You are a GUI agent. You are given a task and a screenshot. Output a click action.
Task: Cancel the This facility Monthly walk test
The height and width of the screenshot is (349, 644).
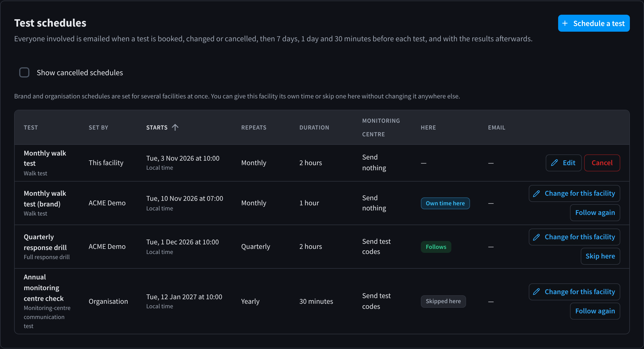pyautogui.click(x=602, y=163)
